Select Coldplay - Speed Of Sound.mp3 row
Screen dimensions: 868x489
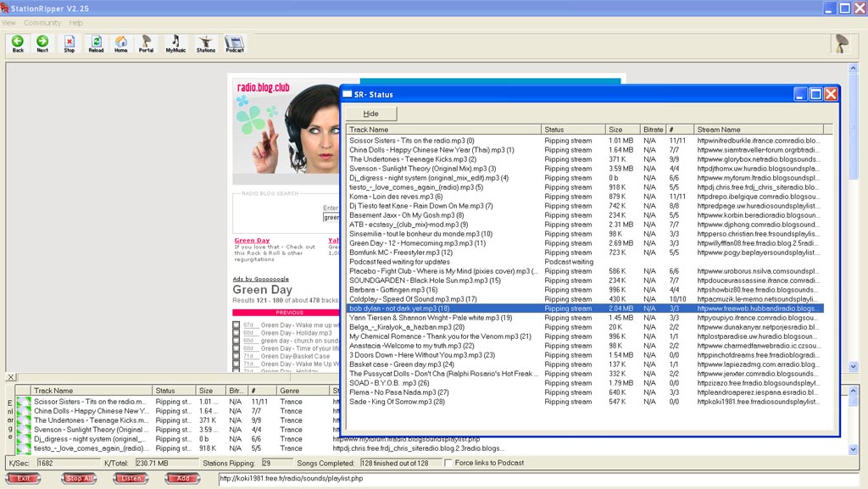(x=585, y=299)
